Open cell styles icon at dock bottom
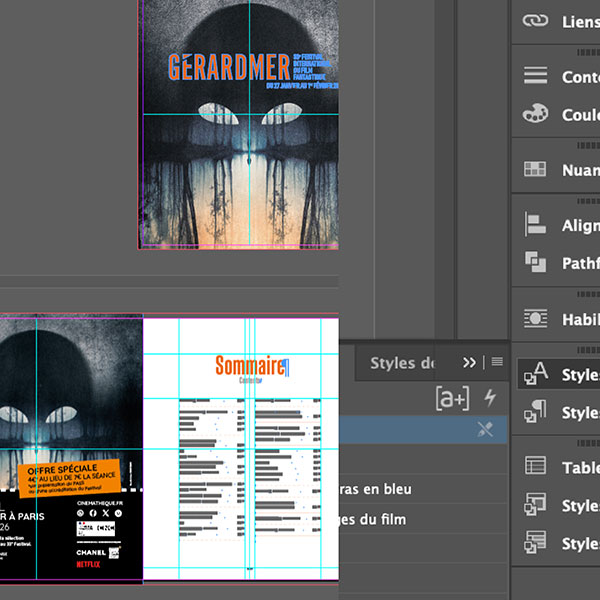 pos(535,542)
